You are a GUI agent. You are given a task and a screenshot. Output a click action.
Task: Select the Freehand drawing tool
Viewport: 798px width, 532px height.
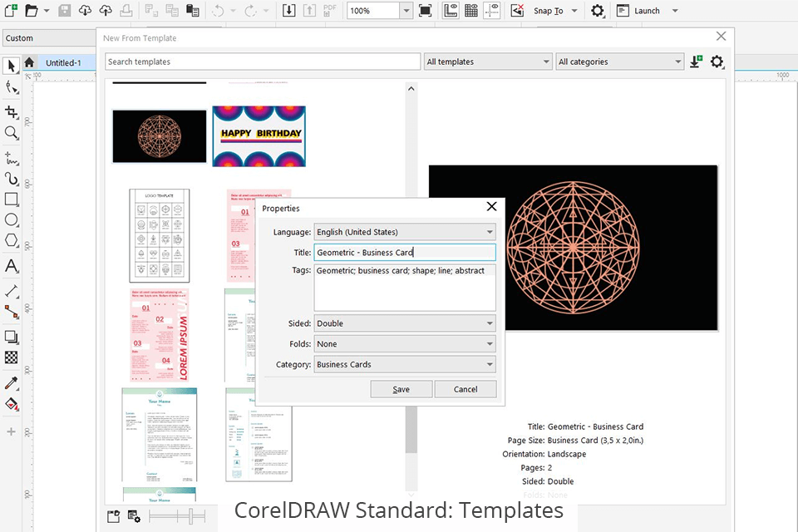(x=11, y=158)
